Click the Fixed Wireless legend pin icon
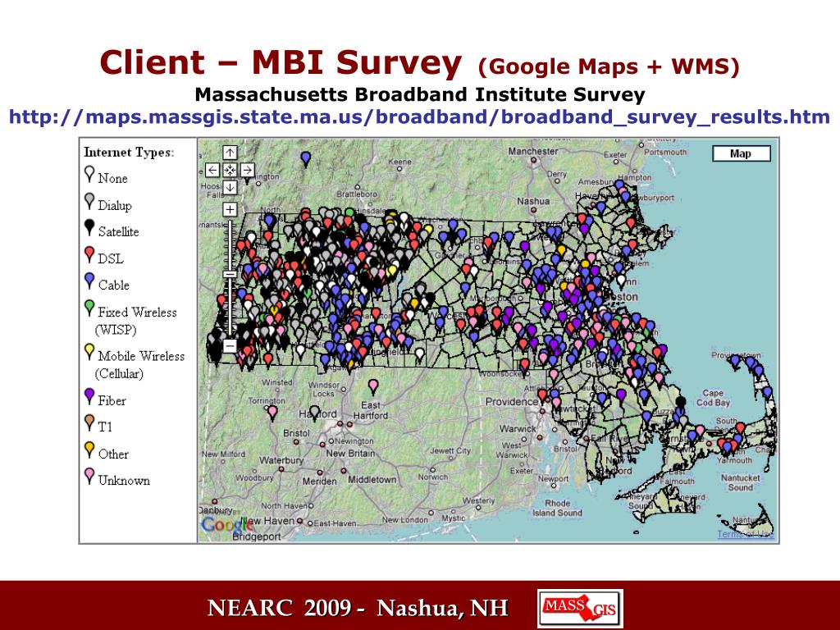 89,308
